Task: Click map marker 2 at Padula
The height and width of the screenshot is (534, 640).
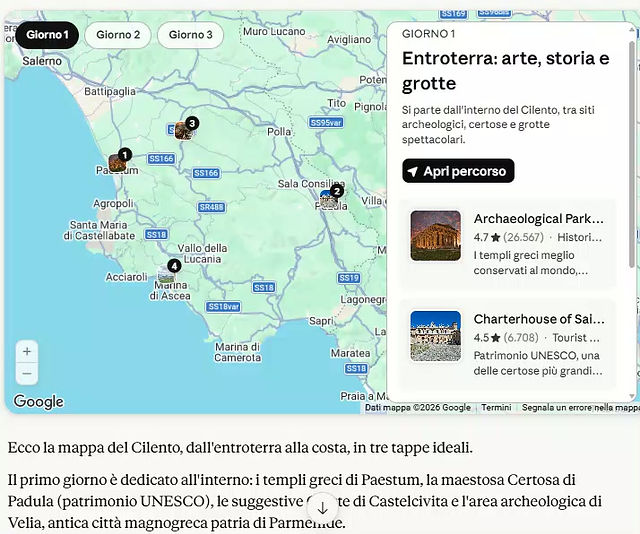Action: [331, 196]
